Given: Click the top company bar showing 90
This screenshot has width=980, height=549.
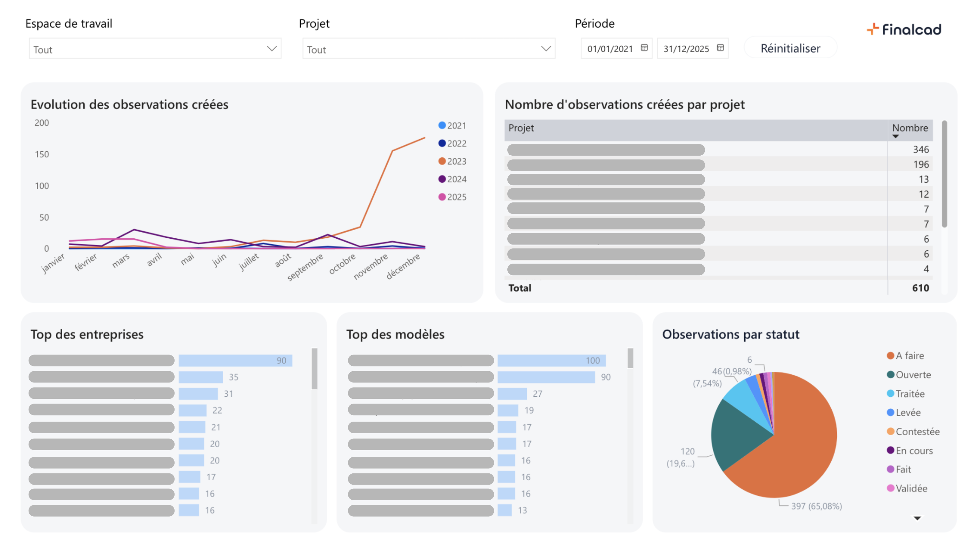Looking at the screenshot, I should (235, 361).
